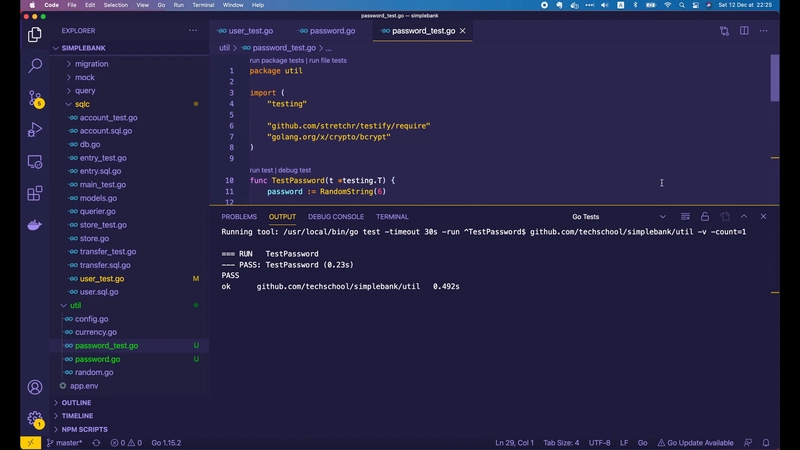
Task: Open password.go in the explorer tree
Action: [97, 359]
